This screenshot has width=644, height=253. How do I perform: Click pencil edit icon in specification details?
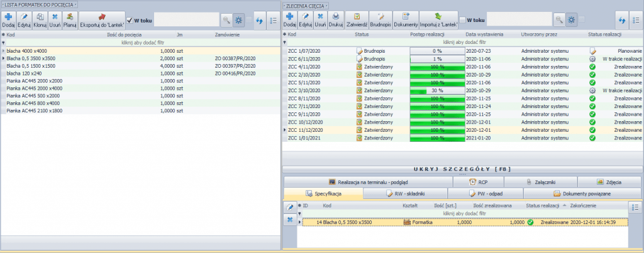tap(289, 207)
